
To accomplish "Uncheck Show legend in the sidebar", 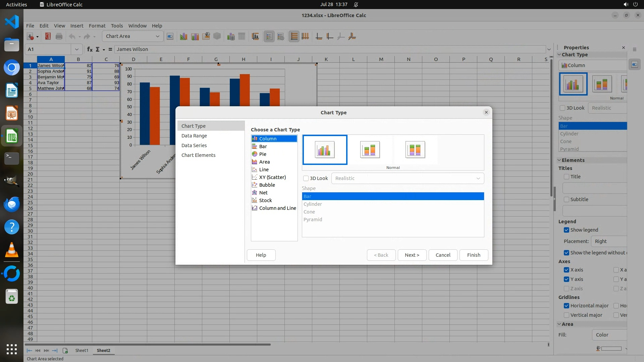I will click(x=567, y=230).
